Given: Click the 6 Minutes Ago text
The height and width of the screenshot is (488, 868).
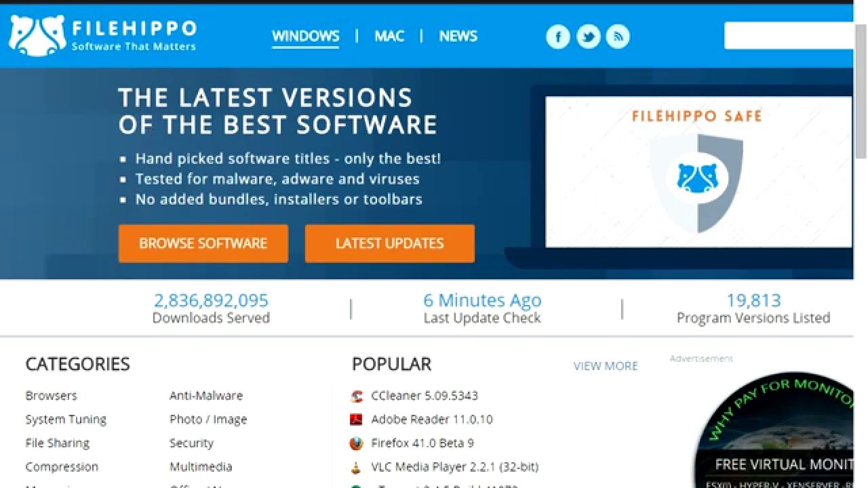Looking at the screenshot, I should [x=483, y=300].
